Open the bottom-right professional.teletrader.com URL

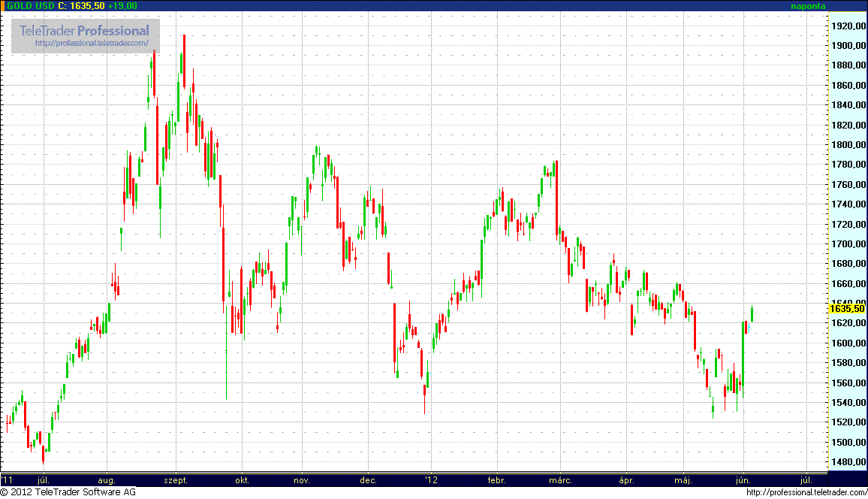[x=807, y=492]
